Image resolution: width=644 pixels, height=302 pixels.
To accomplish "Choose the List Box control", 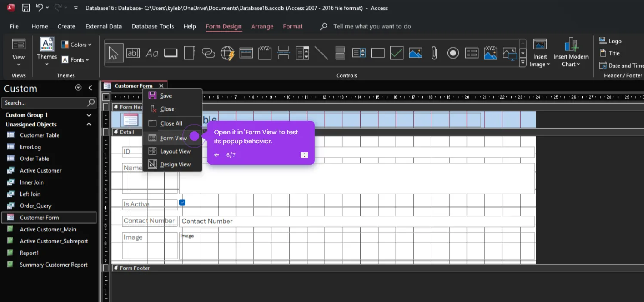I will tap(359, 53).
